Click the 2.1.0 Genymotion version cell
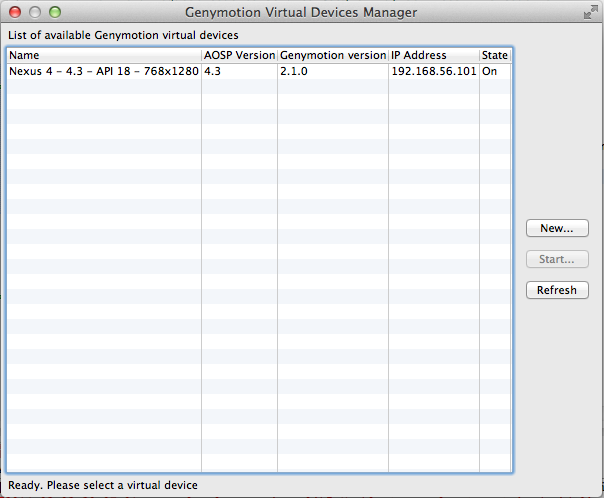The width and height of the screenshot is (604, 498). pos(333,71)
